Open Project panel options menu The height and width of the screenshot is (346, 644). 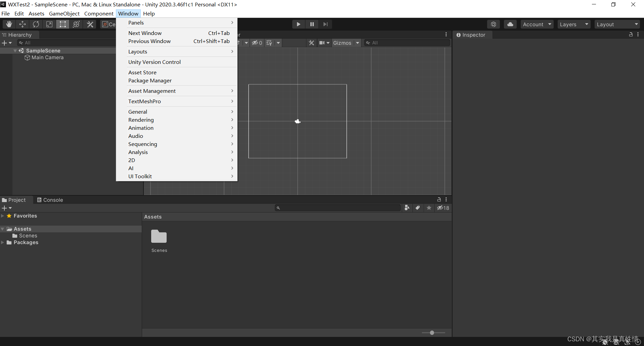446,199
